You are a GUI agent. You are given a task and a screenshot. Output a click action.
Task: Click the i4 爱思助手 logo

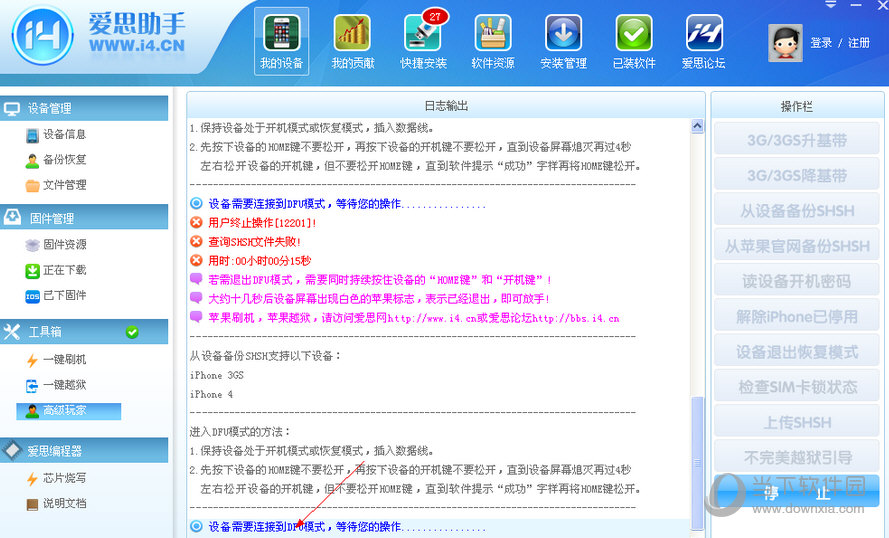pos(43,35)
